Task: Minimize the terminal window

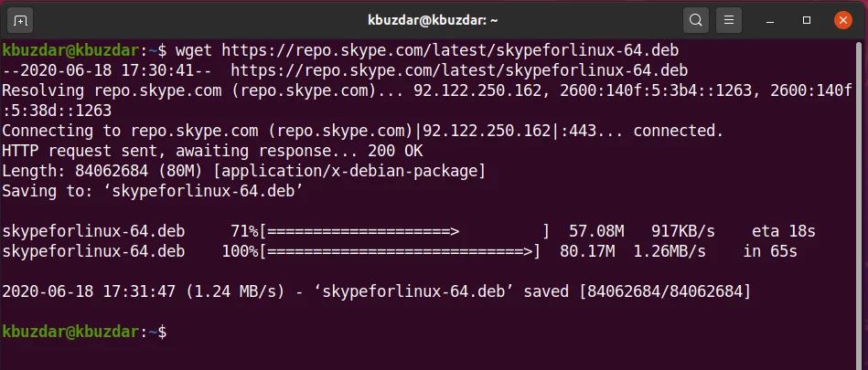Action: 770,21
